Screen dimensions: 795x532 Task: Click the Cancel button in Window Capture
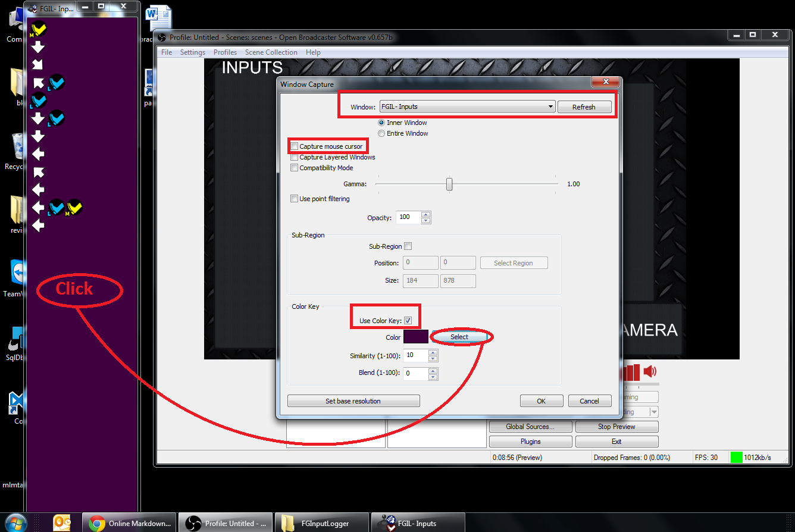point(590,401)
